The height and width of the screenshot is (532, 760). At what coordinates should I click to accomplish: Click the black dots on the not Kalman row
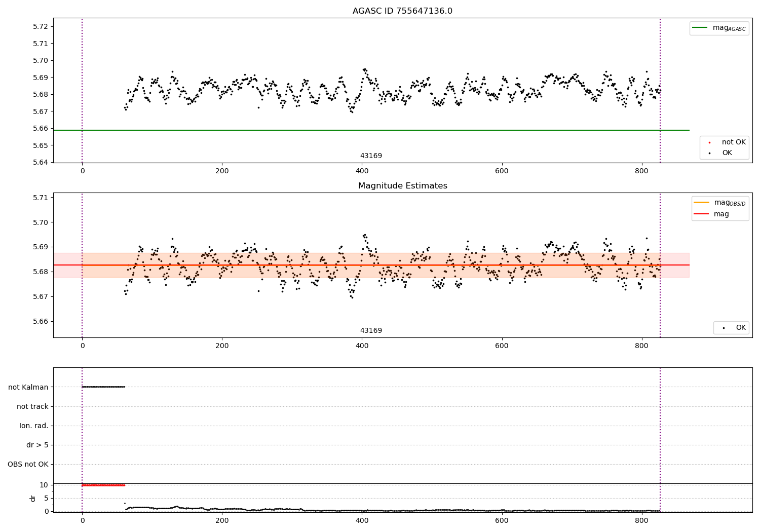[x=103, y=387]
